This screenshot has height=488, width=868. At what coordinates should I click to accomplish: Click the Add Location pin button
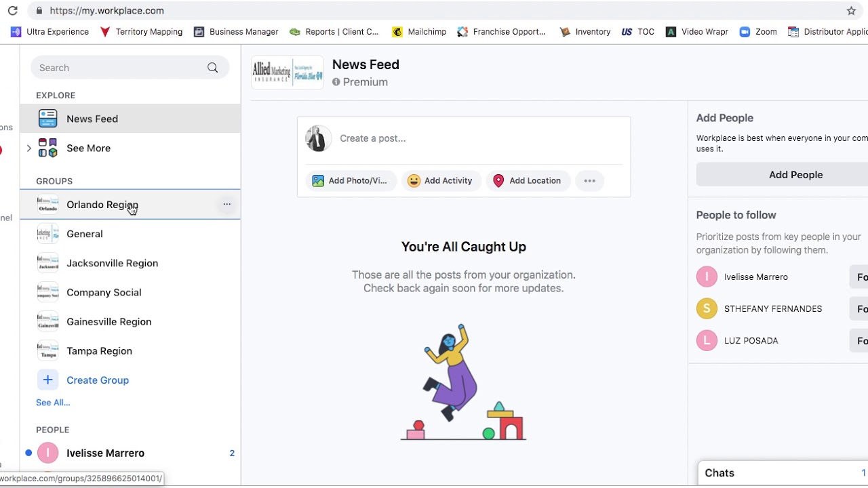tap(528, 181)
